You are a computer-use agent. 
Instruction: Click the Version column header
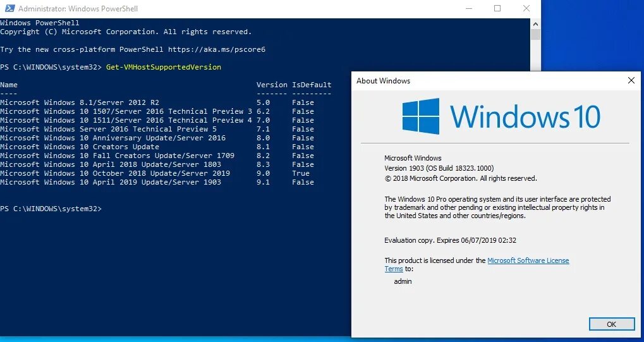click(x=272, y=85)
